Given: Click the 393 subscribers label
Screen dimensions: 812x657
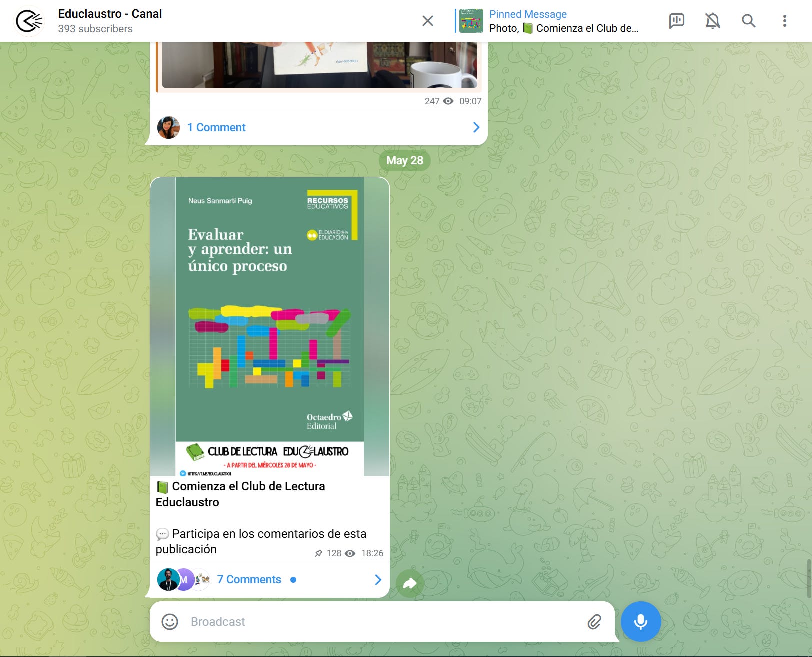Looking at the screenshot, I should click(95, 29).
